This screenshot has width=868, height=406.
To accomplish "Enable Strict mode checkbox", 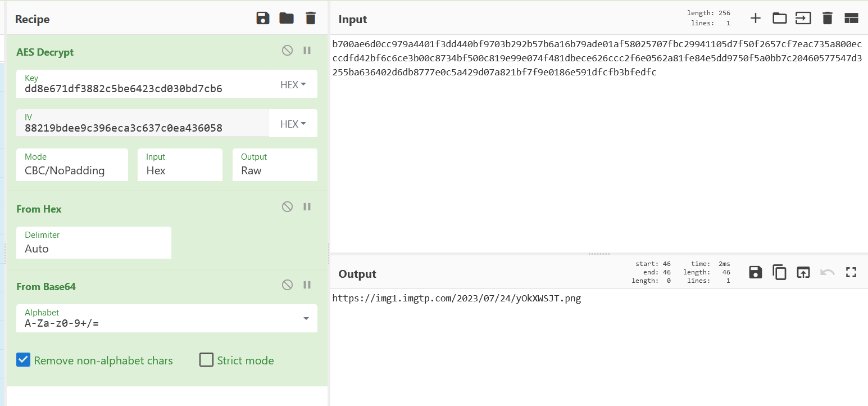I will click(x=207, y=360).
